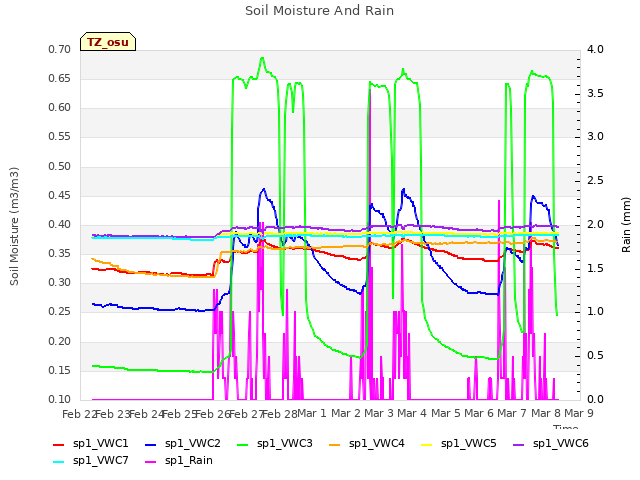The height and width of the screenshot is (480, 640).
Task: Click the 0.35 left axis value
Action: [x=60, y=253]
